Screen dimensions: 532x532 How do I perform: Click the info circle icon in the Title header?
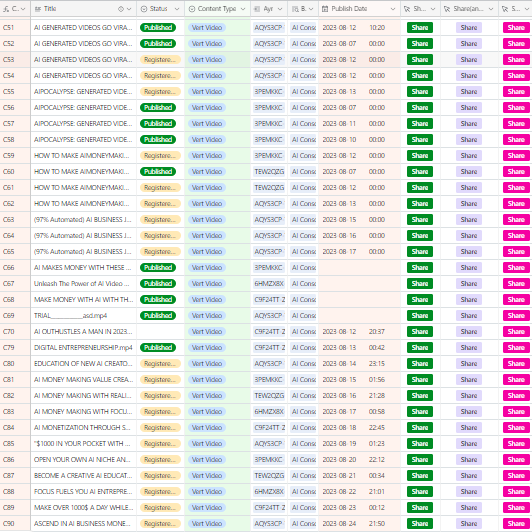coord(121,9)
